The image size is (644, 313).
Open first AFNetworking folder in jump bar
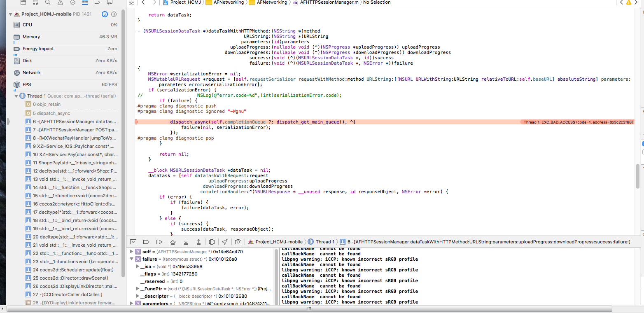[x=225, y=2]
